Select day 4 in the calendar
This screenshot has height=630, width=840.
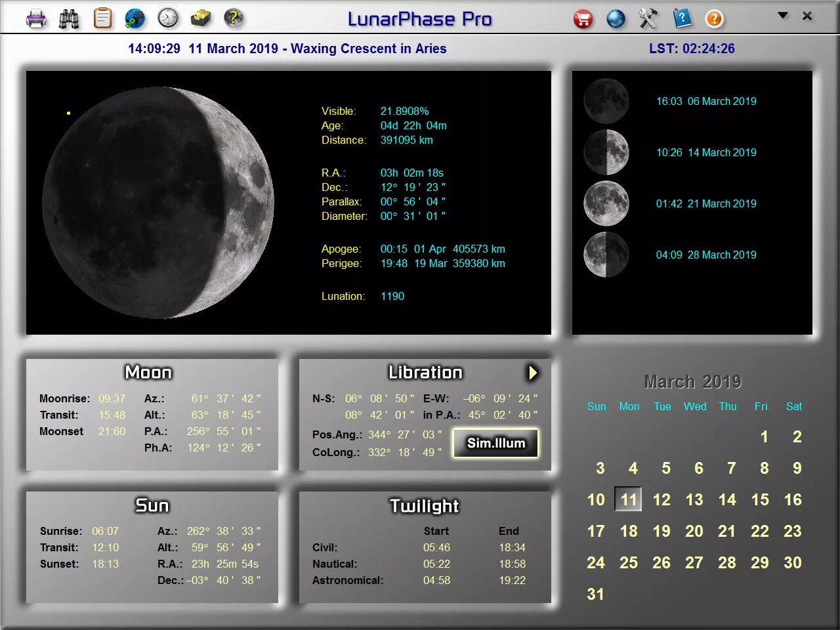(633, 468)
